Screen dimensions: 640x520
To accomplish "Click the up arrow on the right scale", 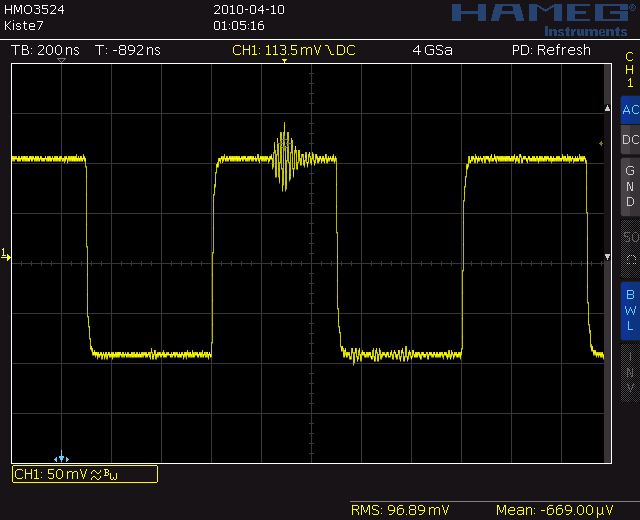I will 607,108.
